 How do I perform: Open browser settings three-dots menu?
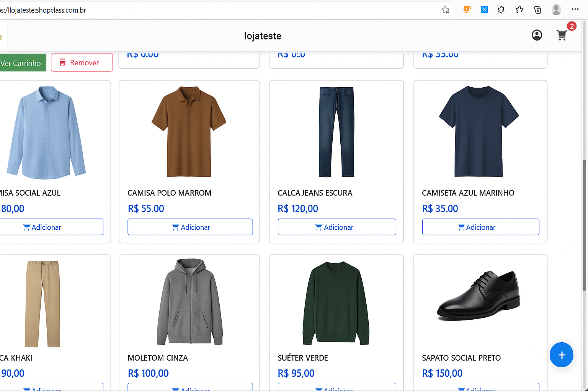pyautogui.click(x=575, y=10)
